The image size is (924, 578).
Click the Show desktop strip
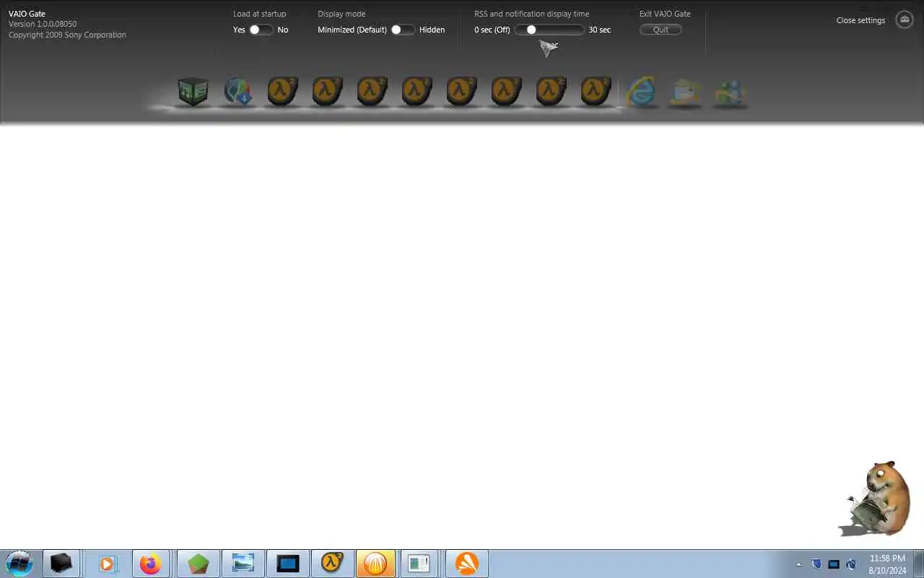point(918,564)
